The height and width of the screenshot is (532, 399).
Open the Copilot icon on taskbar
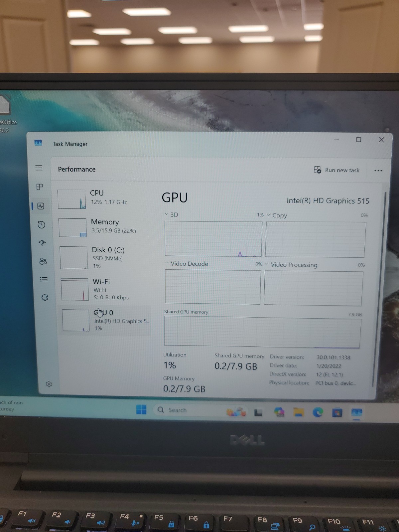pyautogui.click(x=279, y=412)
